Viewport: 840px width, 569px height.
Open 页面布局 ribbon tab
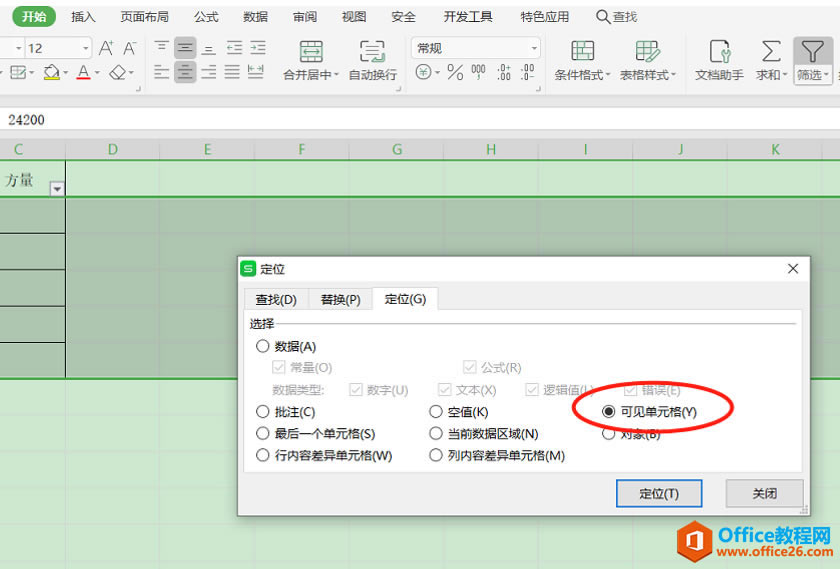(145, 17)
